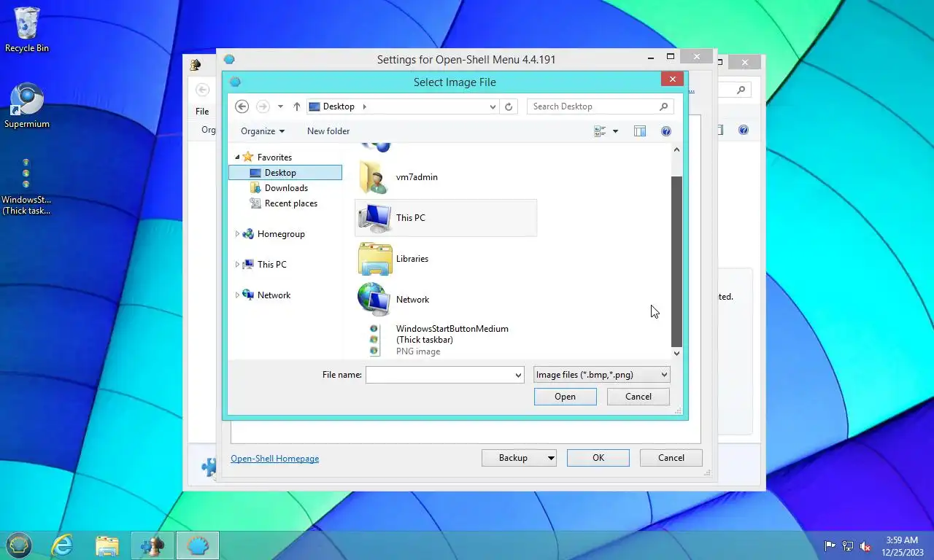Click OK in Open-Shell settings window
Image resolution: width=934 pixels, height=560 pixels.
598,458
